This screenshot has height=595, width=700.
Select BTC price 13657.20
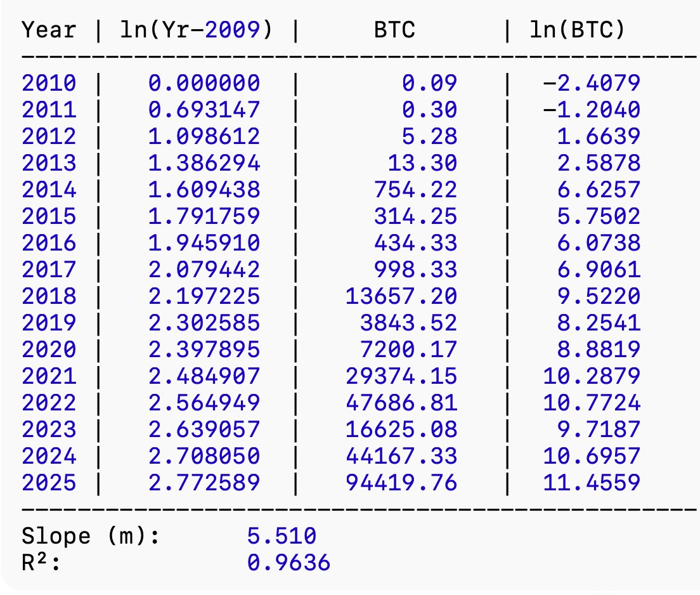click(x=401, y=296)
